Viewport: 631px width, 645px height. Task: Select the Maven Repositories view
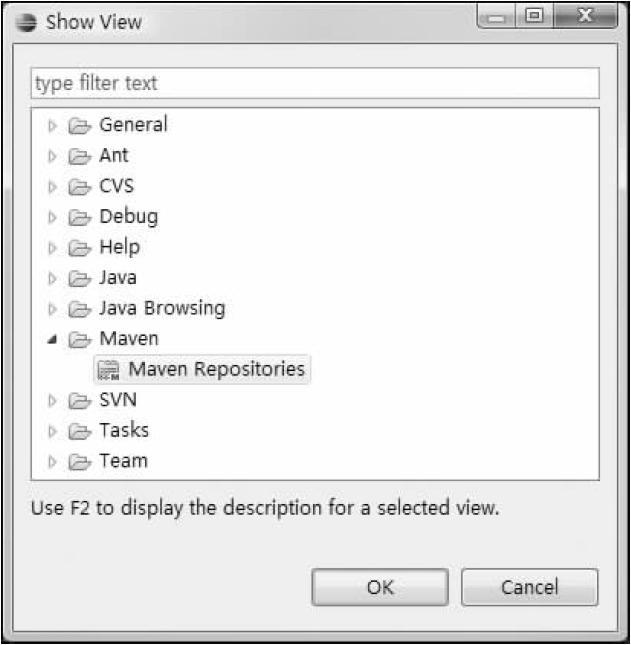pos(216,369)
